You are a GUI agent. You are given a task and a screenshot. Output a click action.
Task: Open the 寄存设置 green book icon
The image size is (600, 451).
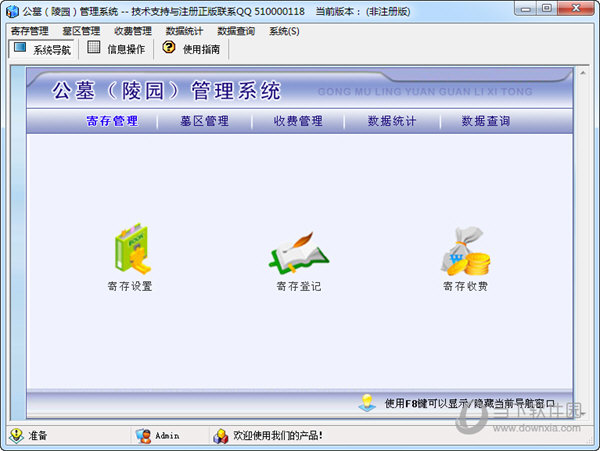tap(132, 249)
